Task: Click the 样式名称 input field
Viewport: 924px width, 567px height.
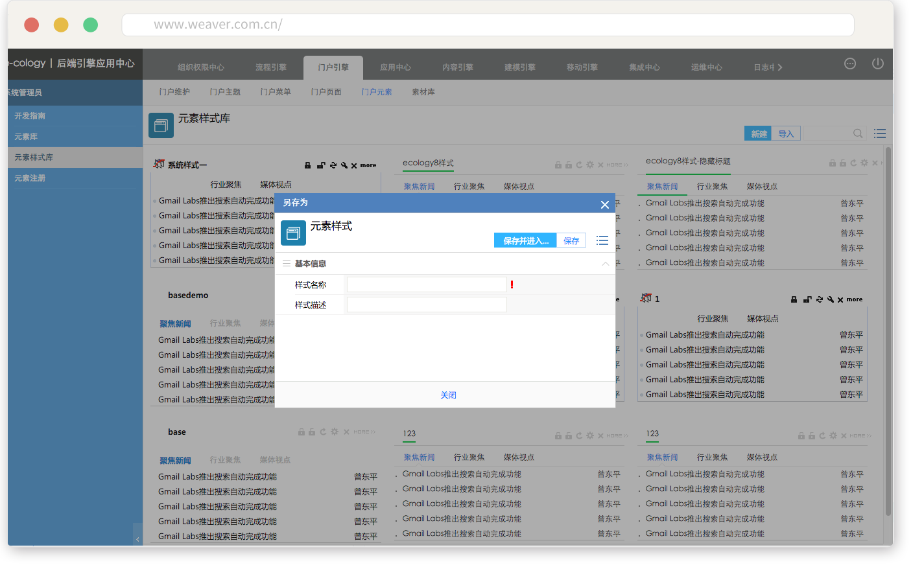Action: (x=426, y=284)
